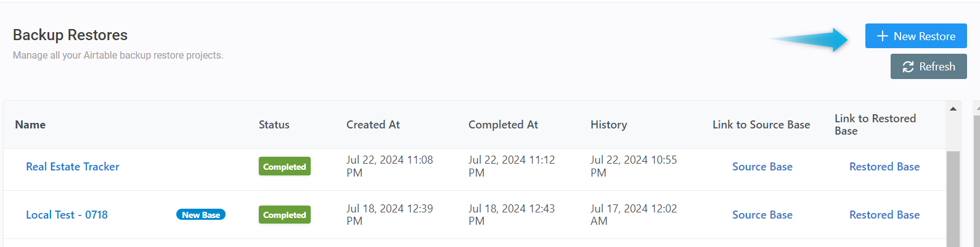980x247 pixels.
Task: Open Source Base link for Real Estate Tracker
Action: pos(762,167)
